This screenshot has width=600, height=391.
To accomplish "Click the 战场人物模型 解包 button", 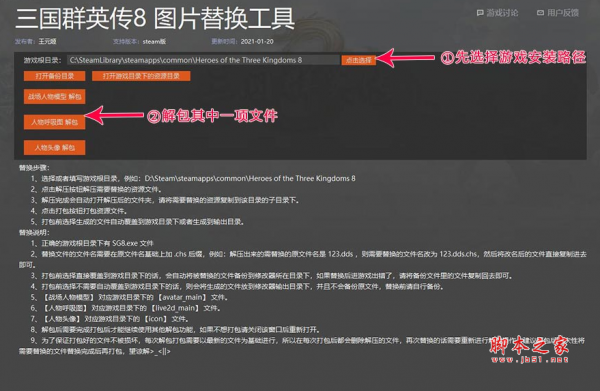I will pos(54,97).
